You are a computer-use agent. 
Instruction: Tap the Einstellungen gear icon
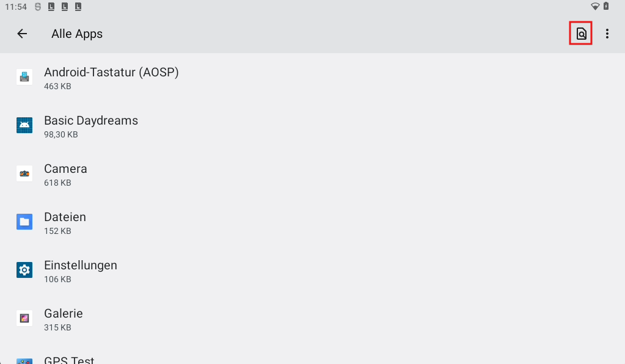click(x=24, y=270)
